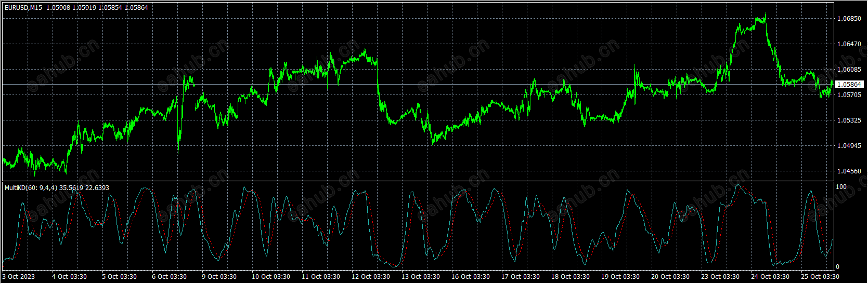Click the 5 Oct 03:30 time label
The height and width of the screenshot is (284, 868).
(x=119, y=277)
